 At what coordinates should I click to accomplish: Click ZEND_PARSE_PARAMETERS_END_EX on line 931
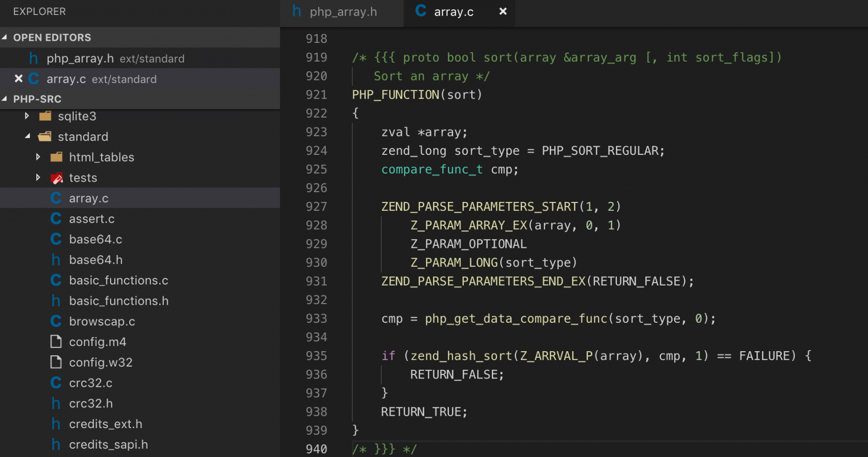[483, 281]
